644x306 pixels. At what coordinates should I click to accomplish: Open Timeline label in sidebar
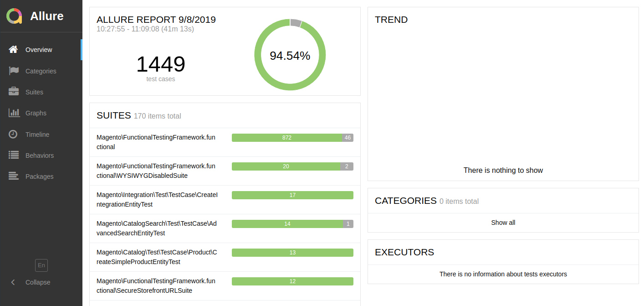point(37,135)
